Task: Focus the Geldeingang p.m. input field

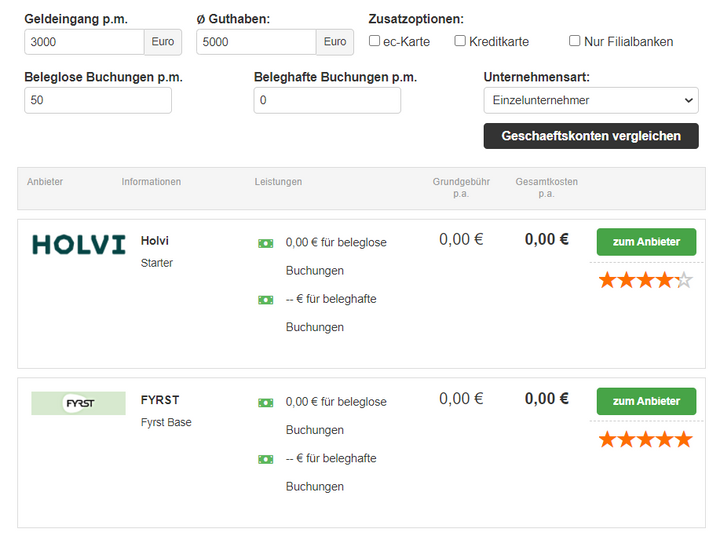Action: pos(84,42)
